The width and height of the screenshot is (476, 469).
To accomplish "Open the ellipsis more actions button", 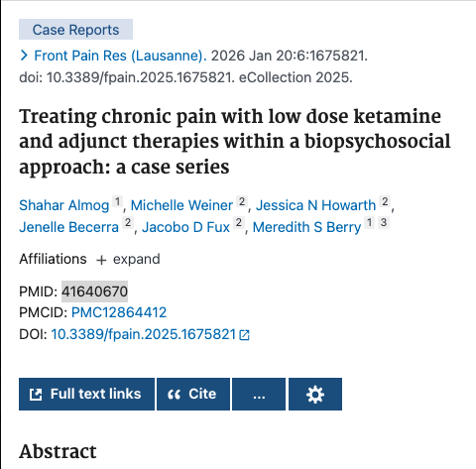I will tap(259, 394).
